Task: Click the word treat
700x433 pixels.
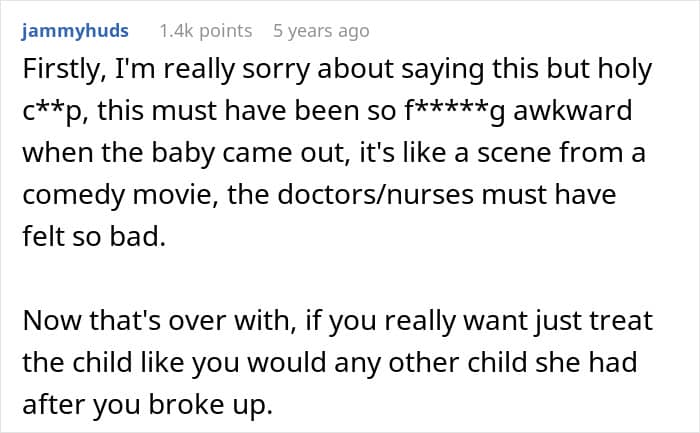Action: (x=602, y=323)
